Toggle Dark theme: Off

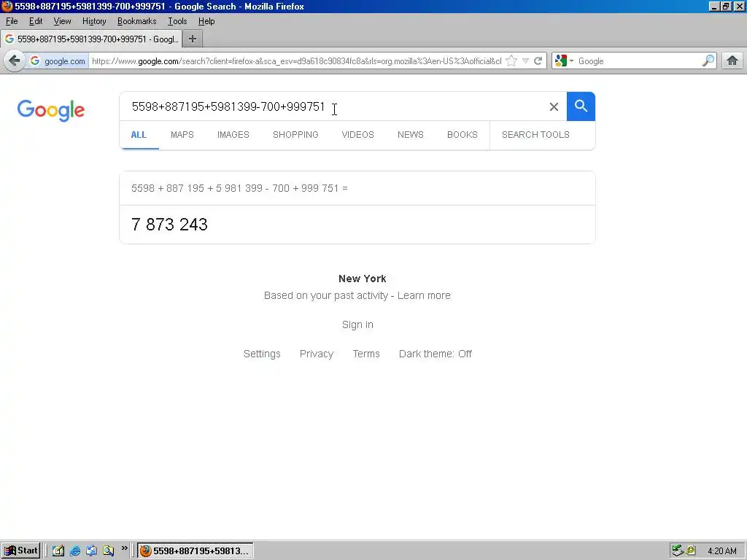click(436, 354)
